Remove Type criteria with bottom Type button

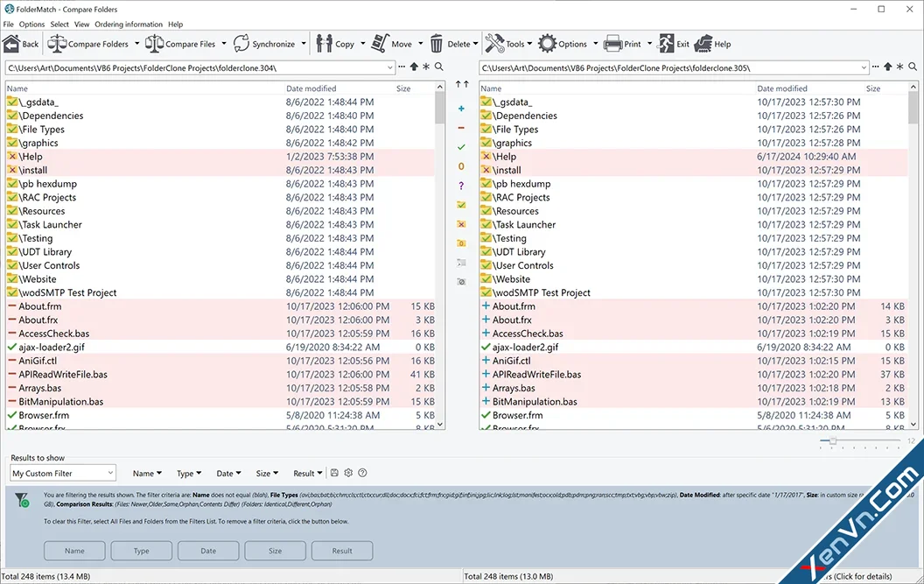pyautogui.click(x=142, y=551)
